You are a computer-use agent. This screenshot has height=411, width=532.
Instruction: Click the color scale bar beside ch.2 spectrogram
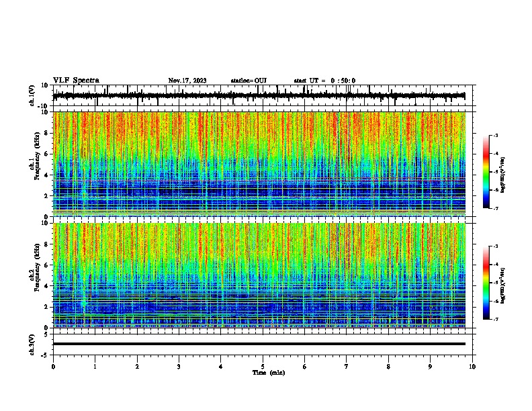click(x=486, y=283)
